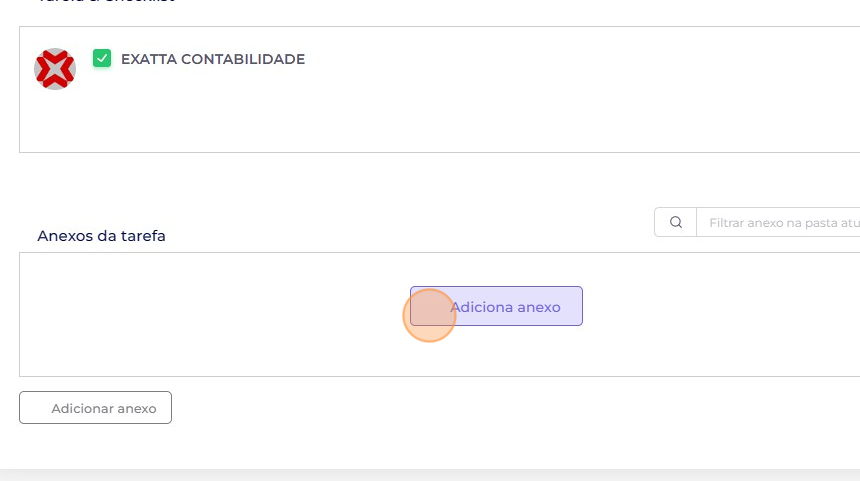Add an attachment using the bottom-left button
The image size is (860, 481).
(95, 408)
